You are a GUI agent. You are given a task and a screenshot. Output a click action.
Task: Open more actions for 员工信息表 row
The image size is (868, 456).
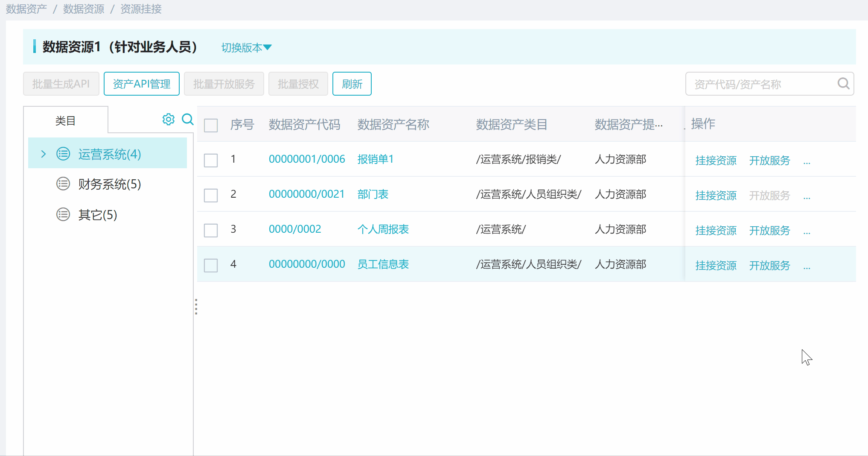tap(807, 267)
